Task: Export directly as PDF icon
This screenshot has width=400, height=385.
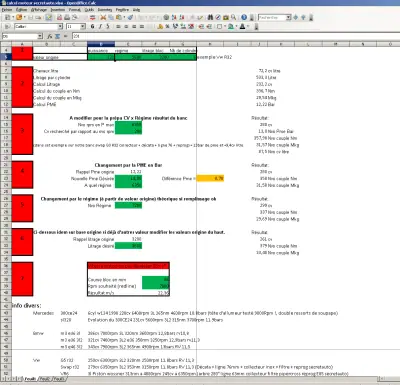Action: (59, 17)
